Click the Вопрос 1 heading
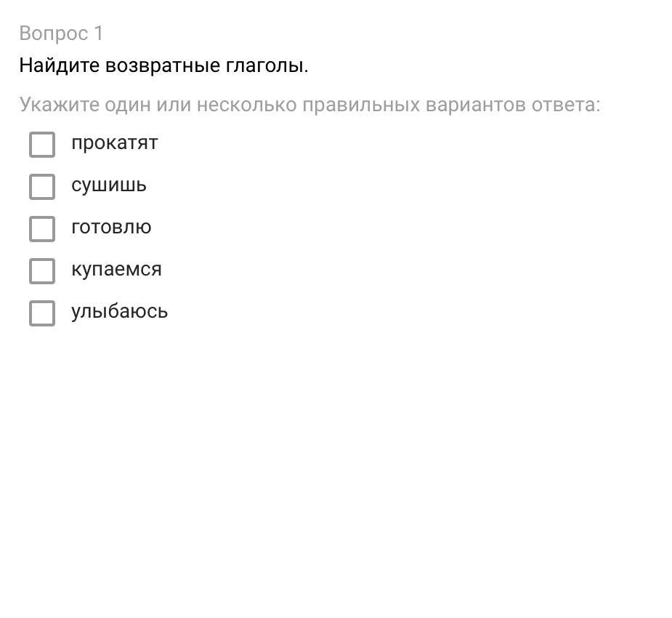The width and height of the screenshot is (672, 618). pyautogui.click(x=61, y=33)
